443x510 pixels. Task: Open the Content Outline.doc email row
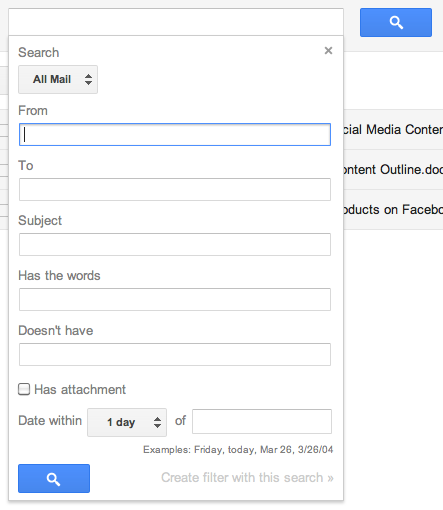(x=393, y=169)
